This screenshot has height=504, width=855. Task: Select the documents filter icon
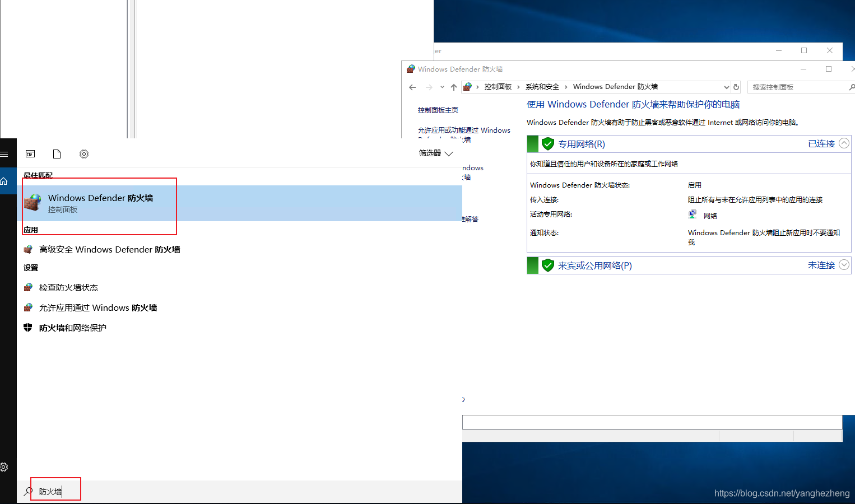click(x=57, y=154)
